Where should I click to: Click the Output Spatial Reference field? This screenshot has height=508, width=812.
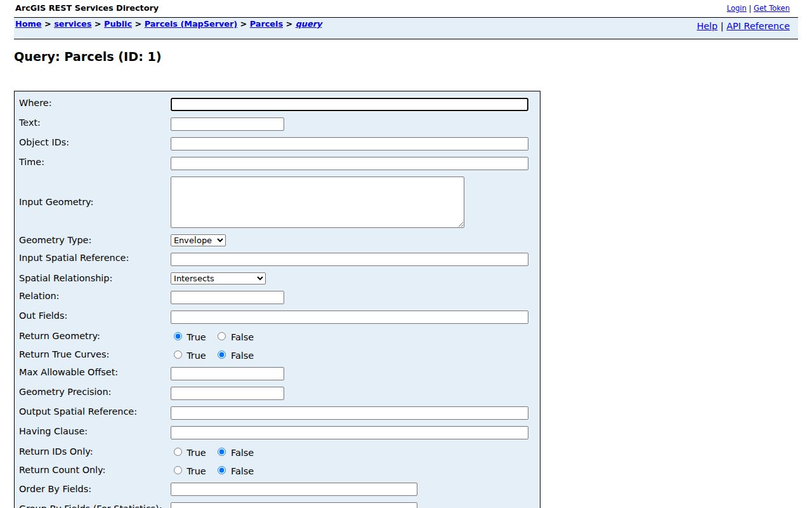(350, 413)
